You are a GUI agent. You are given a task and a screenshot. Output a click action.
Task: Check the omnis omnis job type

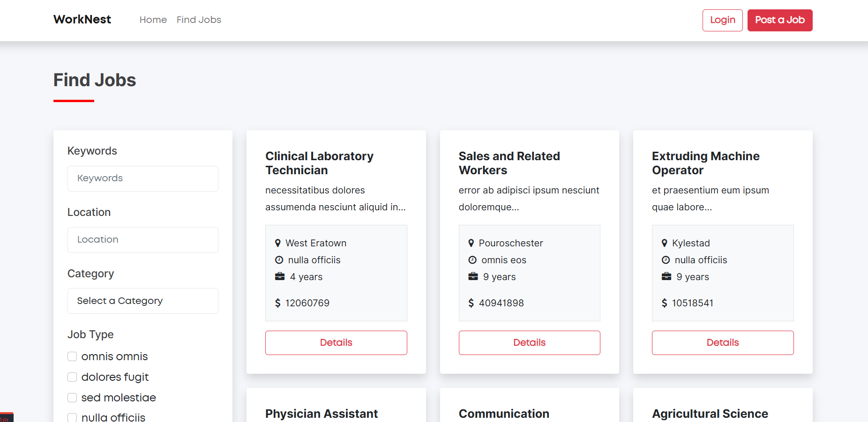pyautogui.click(x=72, y=356)
